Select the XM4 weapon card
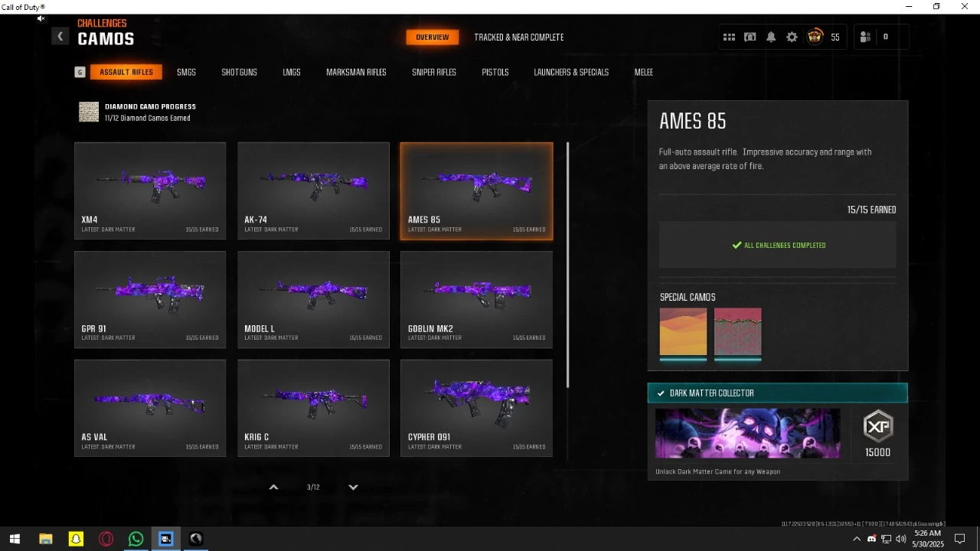Viewport: 980px width, 551px height. (150, 191)
